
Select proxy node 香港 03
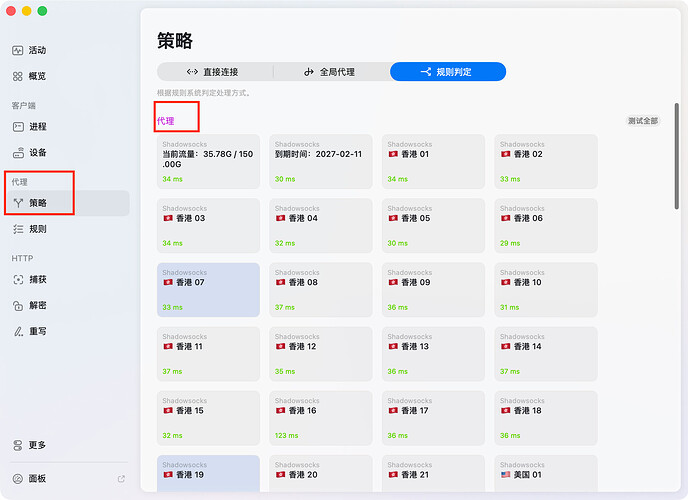[x=208, y=225]
